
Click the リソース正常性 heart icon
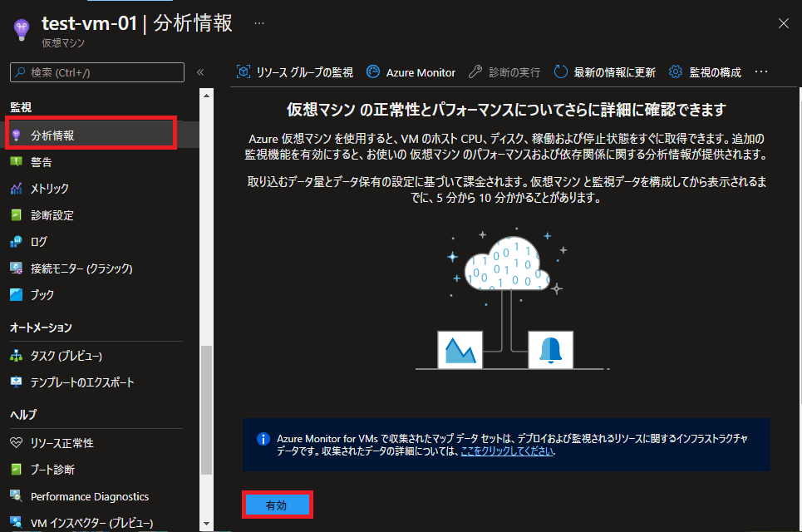(17, 443)
